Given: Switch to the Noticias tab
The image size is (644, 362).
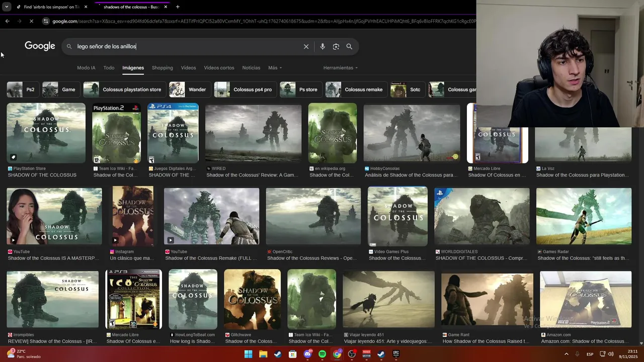Looking at the screenshot, I should [251, 68].
